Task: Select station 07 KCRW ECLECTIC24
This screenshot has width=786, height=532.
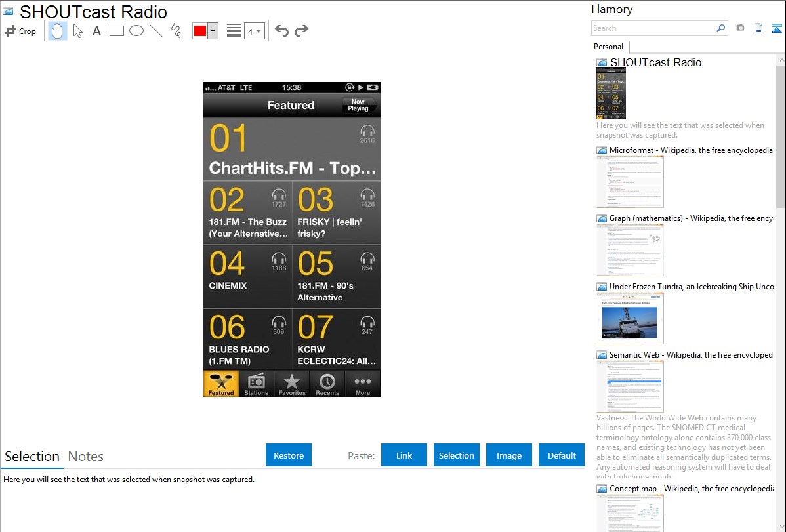Action: pyautogui.click(x=337, y=339)
